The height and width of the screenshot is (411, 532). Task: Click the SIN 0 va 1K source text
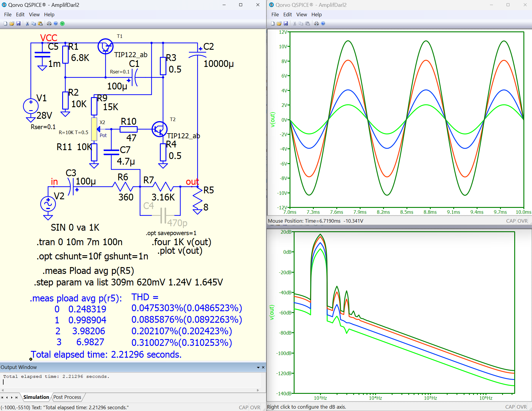coord(75,227)
